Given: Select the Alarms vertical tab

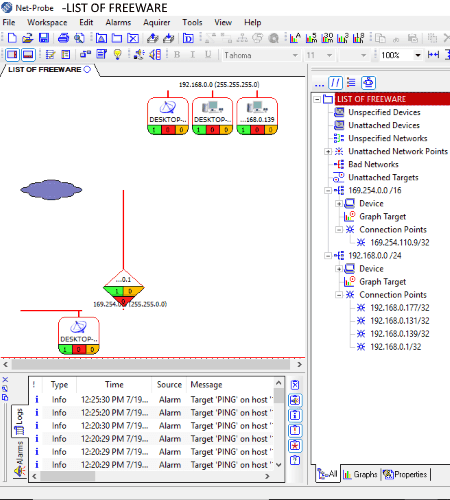Looking at the screenshot, I should (x=20, y=460).
